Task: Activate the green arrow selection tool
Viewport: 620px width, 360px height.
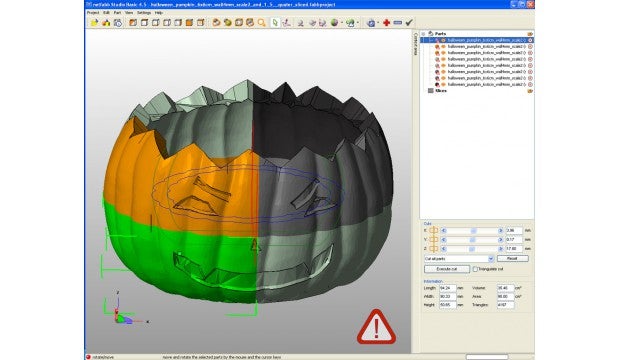Action: (275, 23)
